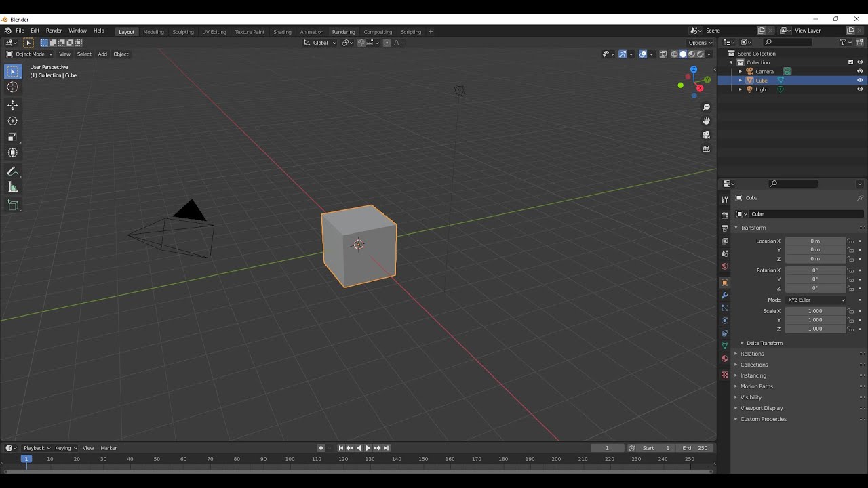Viewport: 868px width, 488px height.
Task: Activate the Transform tool
Action: 12,152
